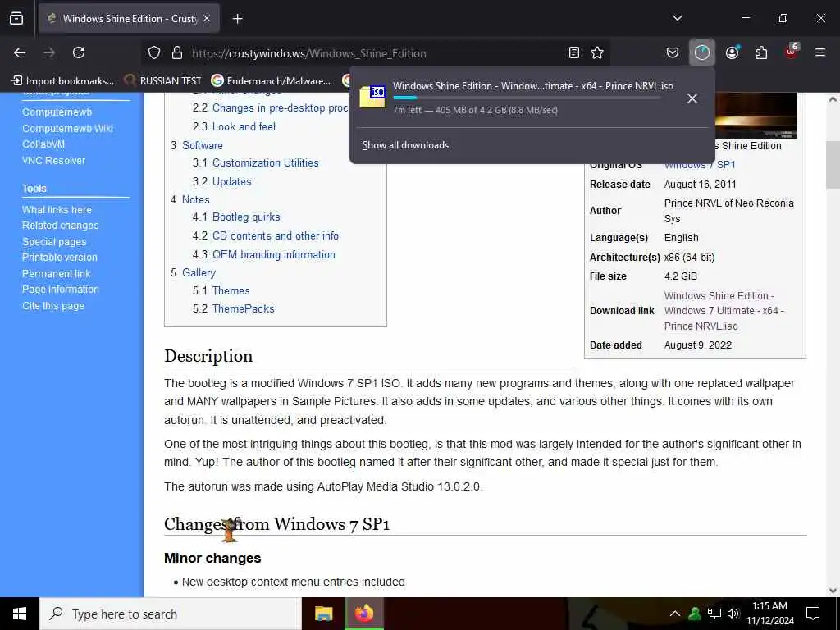This screenshot has width=840, height=630.
Task: Open Permanent link in sidebar
Action: coord(57,274)
